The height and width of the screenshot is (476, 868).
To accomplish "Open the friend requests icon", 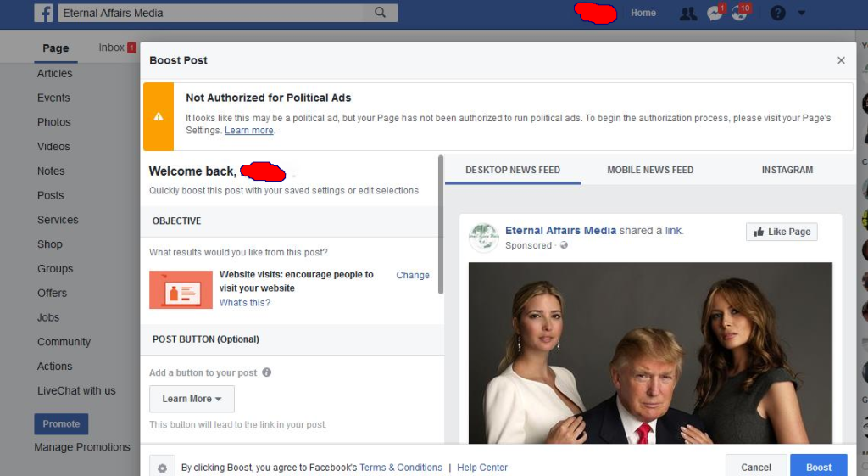I will point(687,14).
